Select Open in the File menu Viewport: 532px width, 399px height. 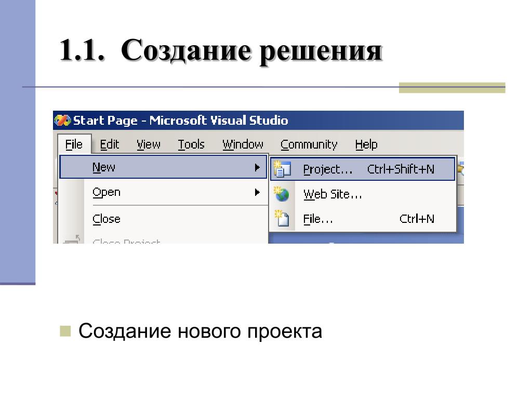pos(163,192)
